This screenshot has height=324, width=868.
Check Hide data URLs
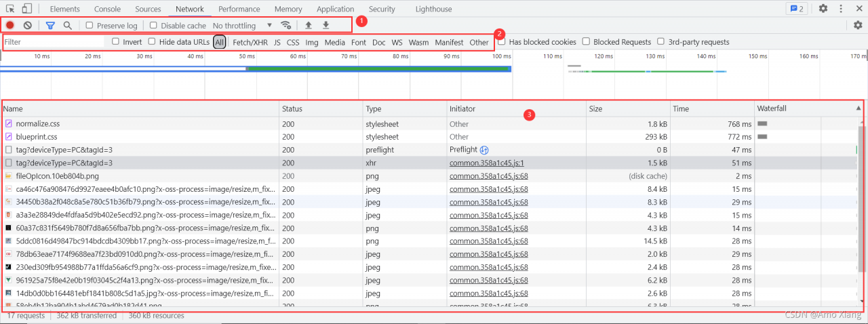(x=152, y=42)
